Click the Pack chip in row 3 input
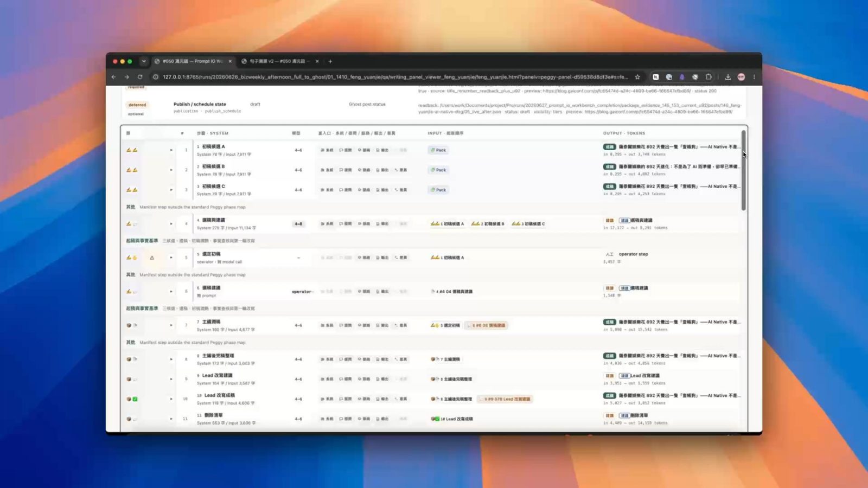868x488 pixels. (438, 190)
